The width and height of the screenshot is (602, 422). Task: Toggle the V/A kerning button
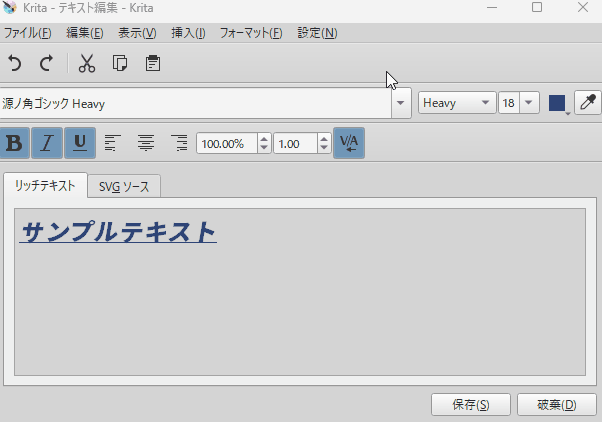click(349, 143)
